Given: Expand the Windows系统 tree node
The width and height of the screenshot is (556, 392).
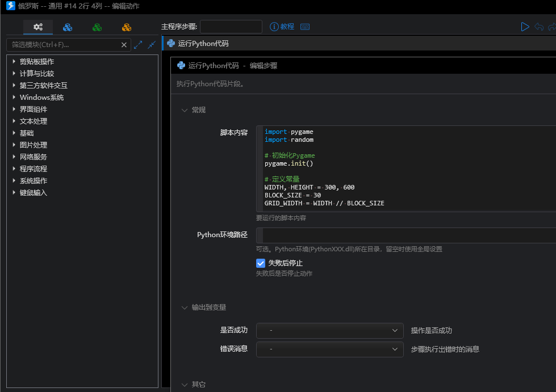Looking at the screenshot, I should (x=14, y=97).
